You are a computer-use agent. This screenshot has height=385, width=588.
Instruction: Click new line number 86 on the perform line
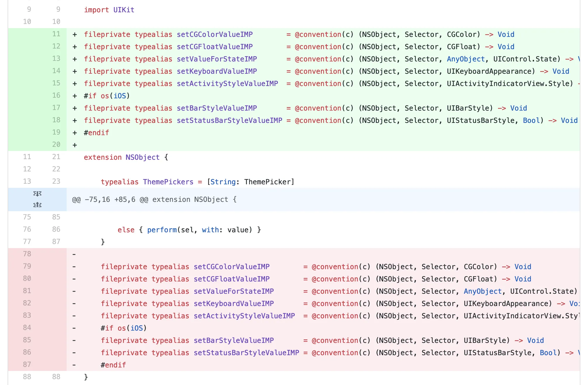click(x=56, y=230)
